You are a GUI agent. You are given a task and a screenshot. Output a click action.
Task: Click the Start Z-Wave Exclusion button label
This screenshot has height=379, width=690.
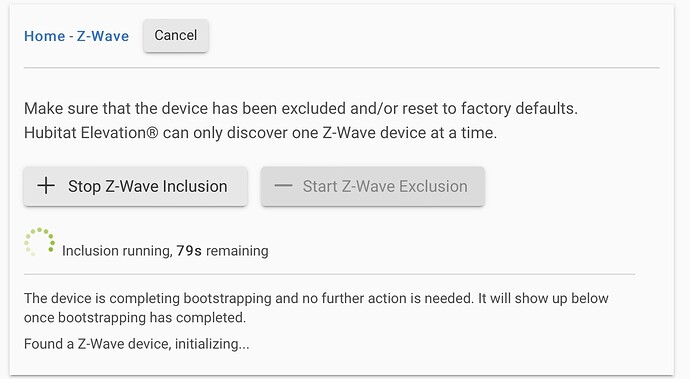(x=385, y=186)
